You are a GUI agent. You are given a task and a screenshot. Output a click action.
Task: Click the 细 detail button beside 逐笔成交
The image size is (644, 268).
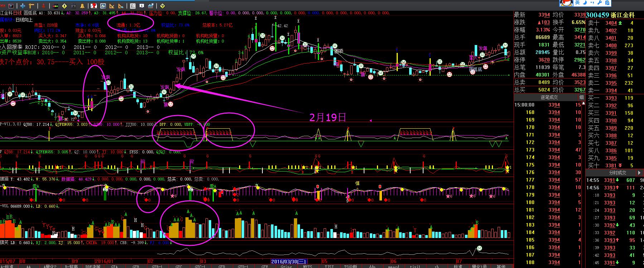click(x=582, y=97)
